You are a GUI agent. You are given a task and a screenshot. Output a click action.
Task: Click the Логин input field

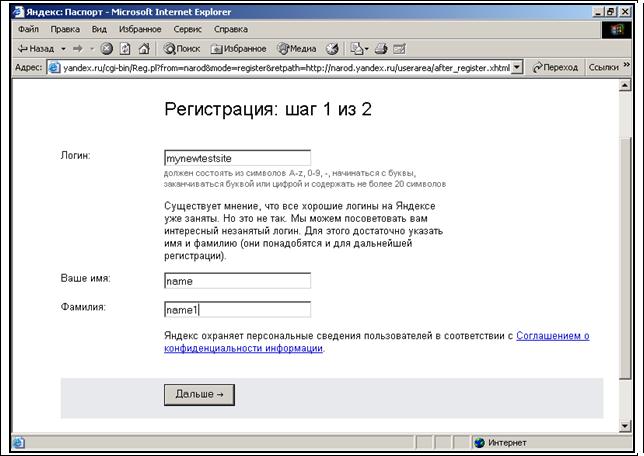[x=237, y=158]
